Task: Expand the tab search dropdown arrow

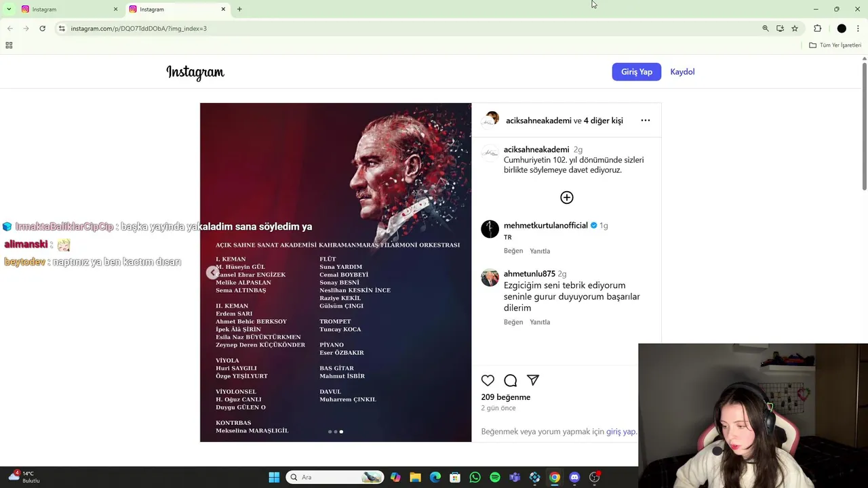Action: pyautogui.click(x=9, y=9)
